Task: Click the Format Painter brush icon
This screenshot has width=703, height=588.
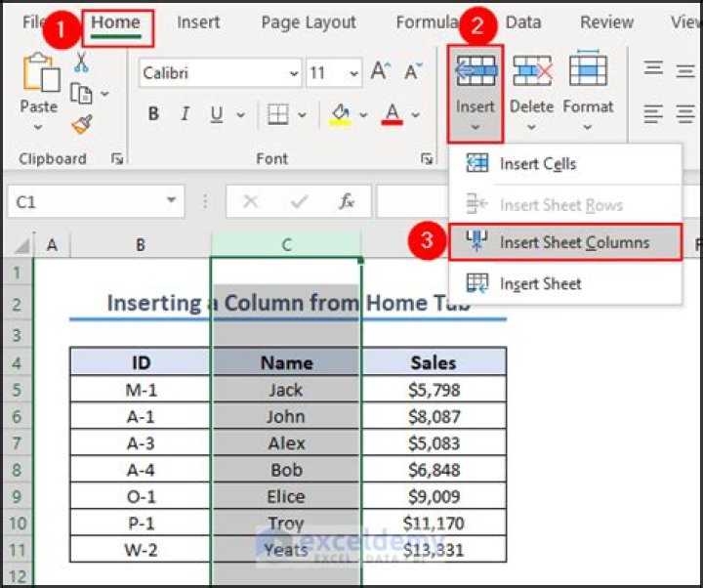Action: (x=82, y=125)
